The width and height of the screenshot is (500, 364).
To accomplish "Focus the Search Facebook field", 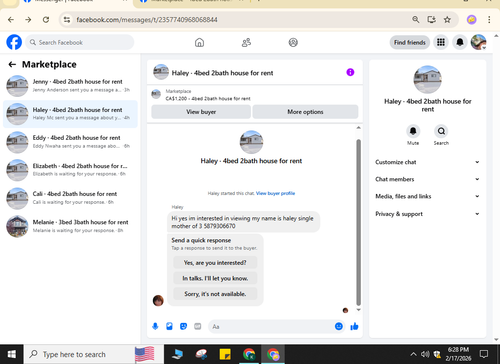I will click(79, 42).
